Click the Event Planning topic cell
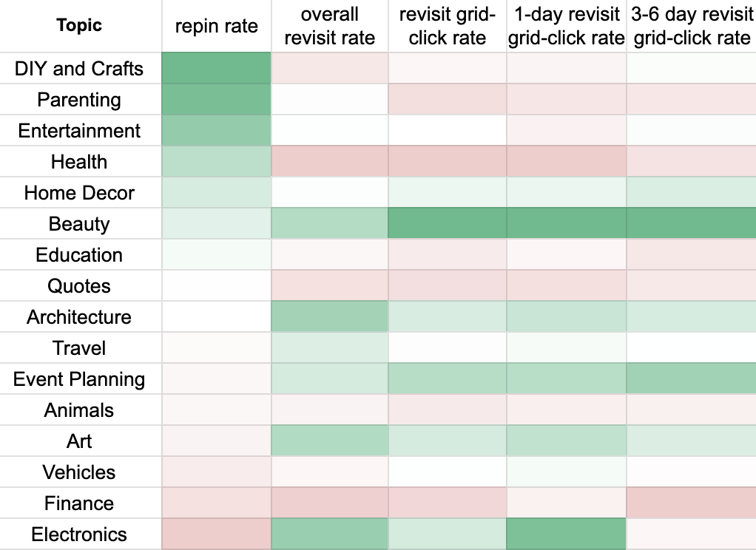The height and width of the screenshot is (550, 756). 79,379
